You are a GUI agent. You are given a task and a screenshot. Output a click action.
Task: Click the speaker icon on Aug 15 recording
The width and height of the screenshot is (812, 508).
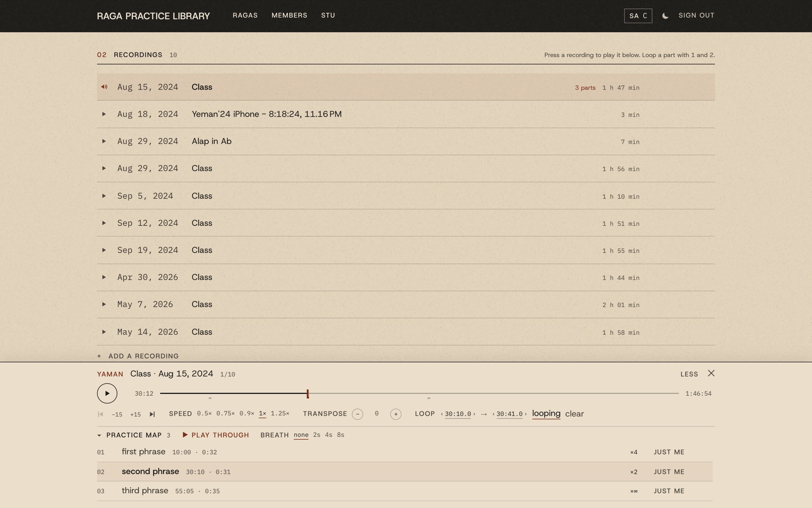tap(104, 87)
